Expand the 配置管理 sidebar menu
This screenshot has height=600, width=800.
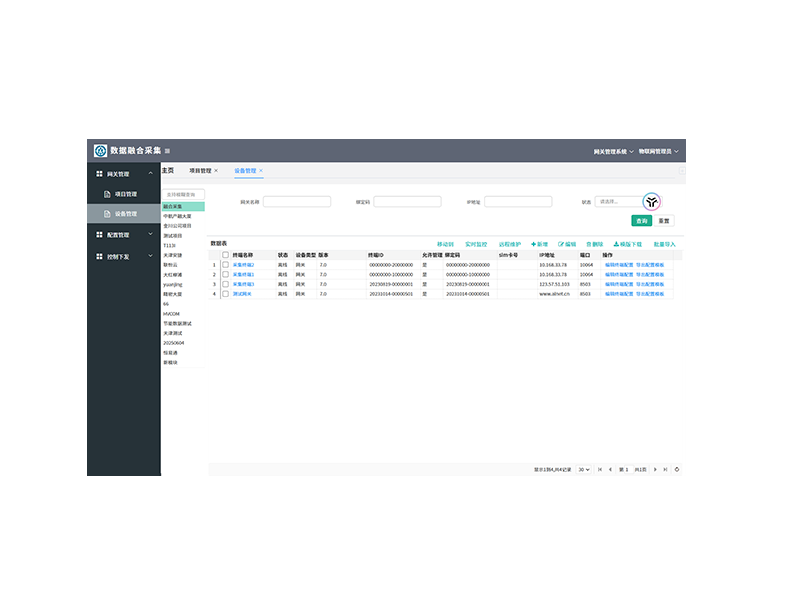[123, 235]
